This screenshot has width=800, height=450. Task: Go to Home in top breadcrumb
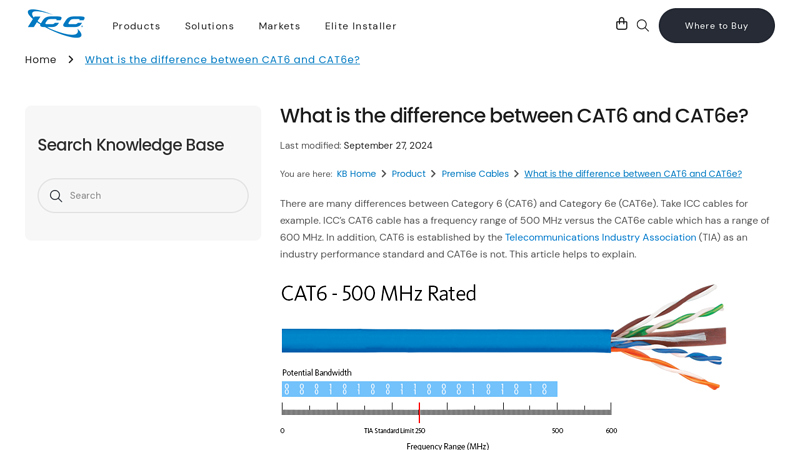tap(41, 60)
